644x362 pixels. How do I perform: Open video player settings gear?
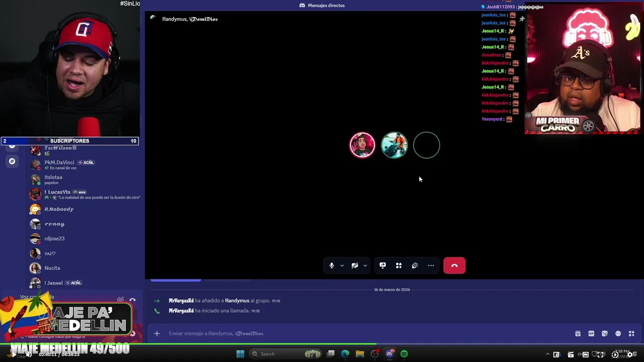tap(630, 354)
